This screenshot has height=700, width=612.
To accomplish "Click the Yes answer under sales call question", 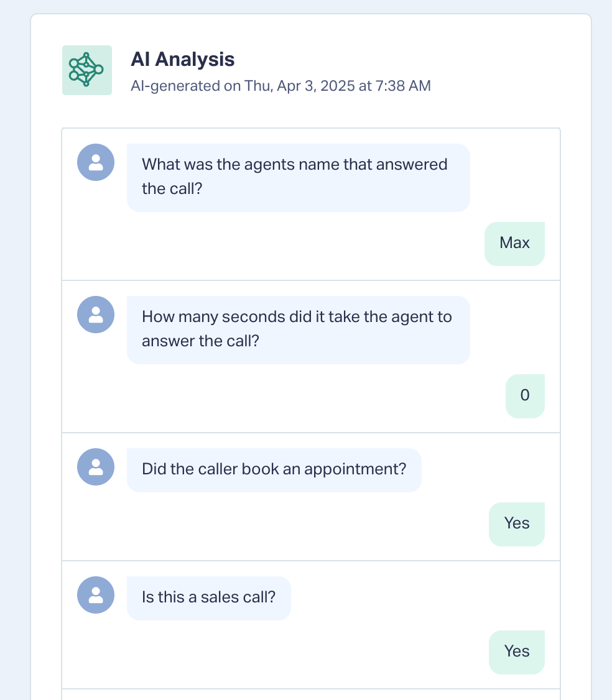I will (x=517, y=652).
